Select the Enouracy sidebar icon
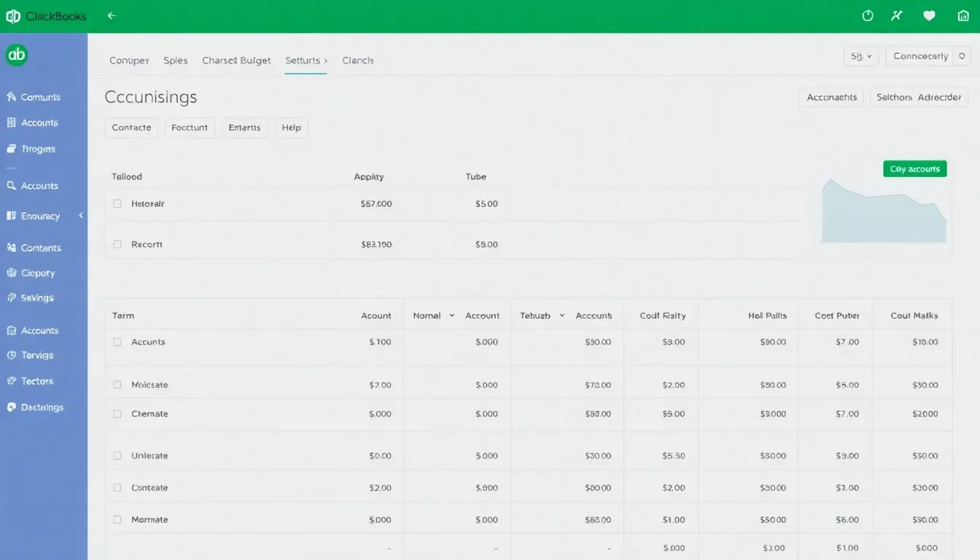 pos(10,216)
